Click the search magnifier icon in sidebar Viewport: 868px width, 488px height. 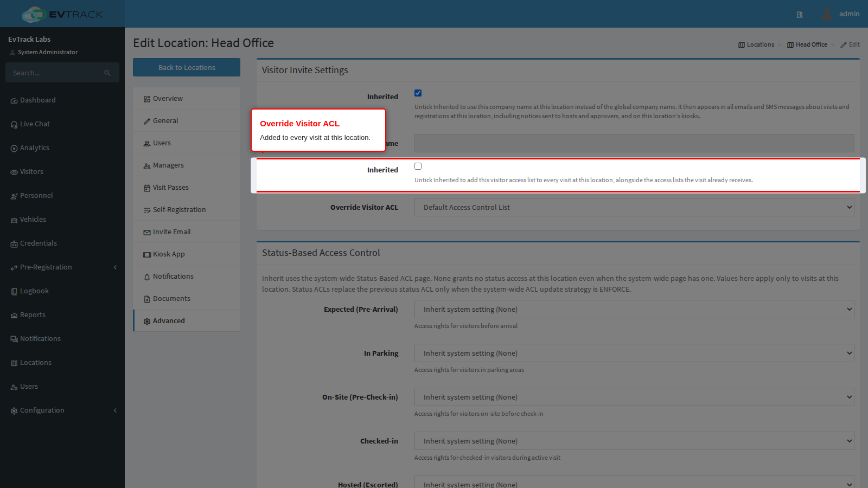point(107,73)
